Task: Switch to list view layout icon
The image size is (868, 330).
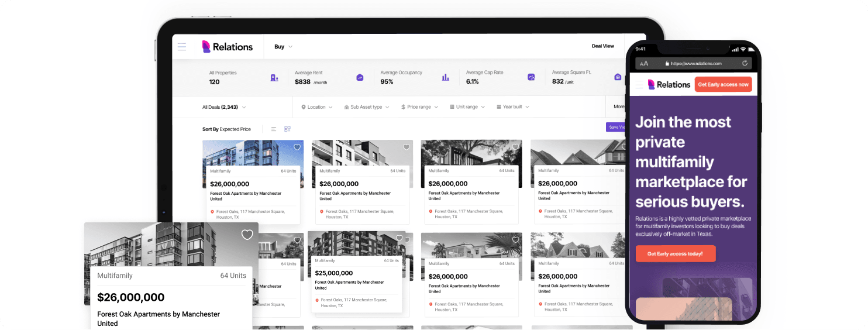Action: coord(274,129)
